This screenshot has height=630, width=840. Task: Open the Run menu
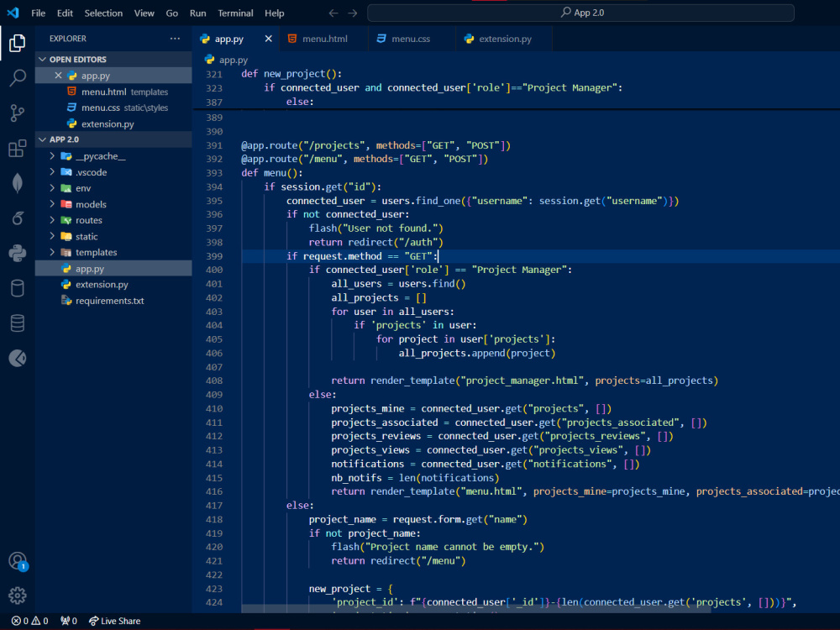pos(197,13)
